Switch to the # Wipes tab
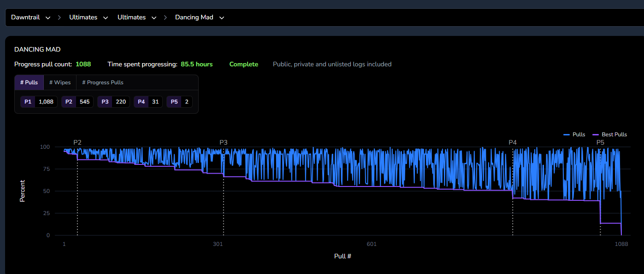644x274 pixels. (x=60, y=82)
